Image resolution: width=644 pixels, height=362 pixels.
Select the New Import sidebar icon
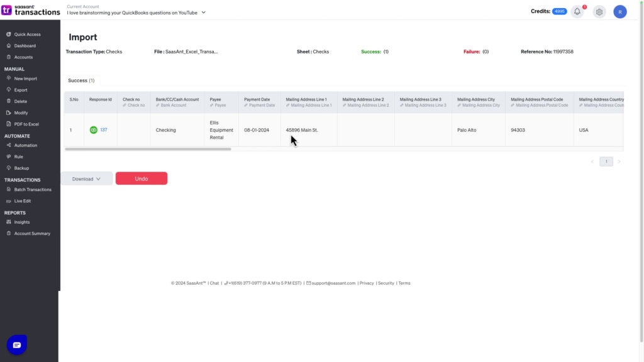[x=10, y=78]
